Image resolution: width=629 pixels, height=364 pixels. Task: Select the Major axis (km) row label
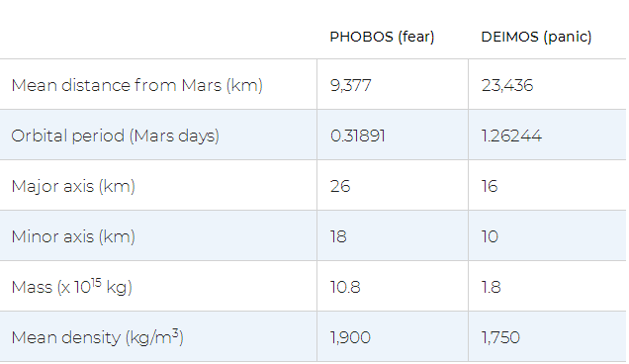coord(73,187)
